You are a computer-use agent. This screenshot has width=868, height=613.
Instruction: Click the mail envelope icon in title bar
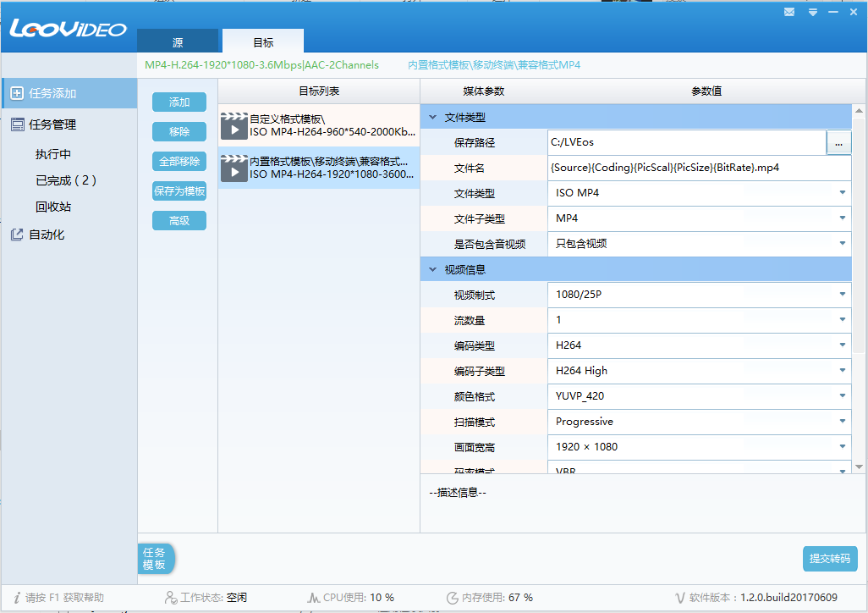(789, 12)
